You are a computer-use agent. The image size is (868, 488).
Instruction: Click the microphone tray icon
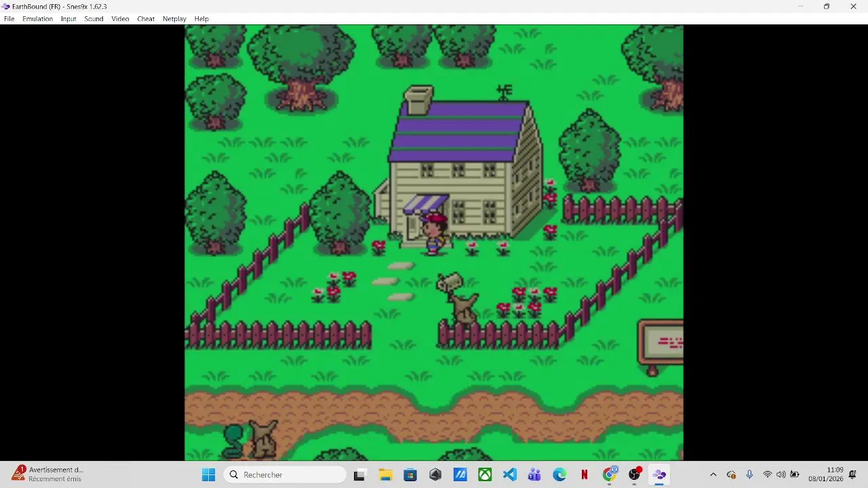pos(749,475)
